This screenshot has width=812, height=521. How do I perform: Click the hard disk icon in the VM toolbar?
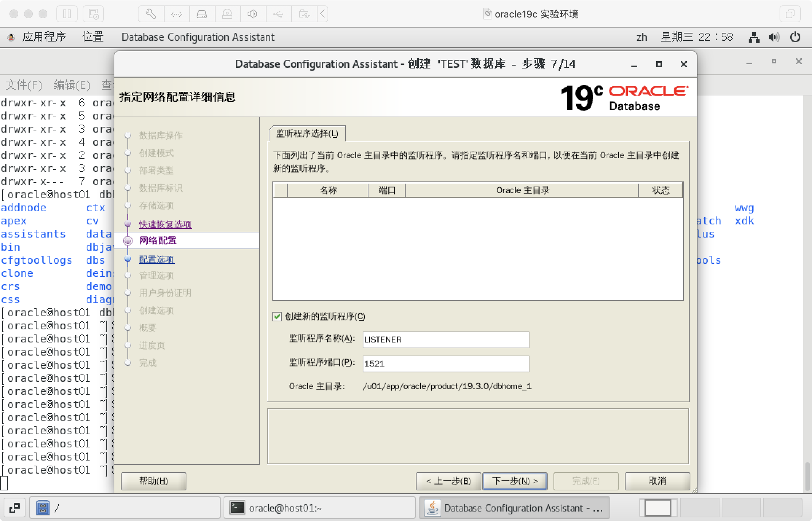coord(202,14)
